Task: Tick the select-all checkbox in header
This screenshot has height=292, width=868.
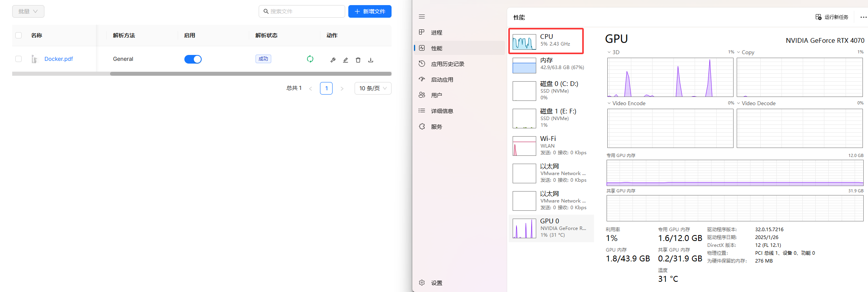Action: coord(18,35)
